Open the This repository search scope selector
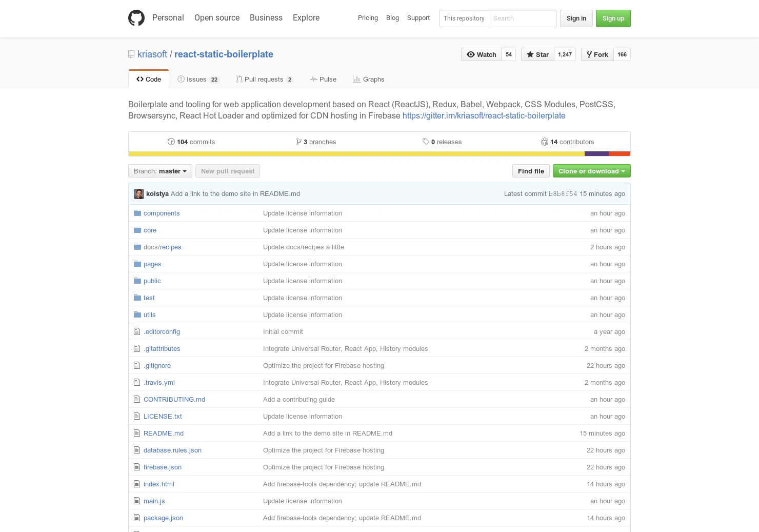This screenshot has width=759, height=532. pos(463,18)
